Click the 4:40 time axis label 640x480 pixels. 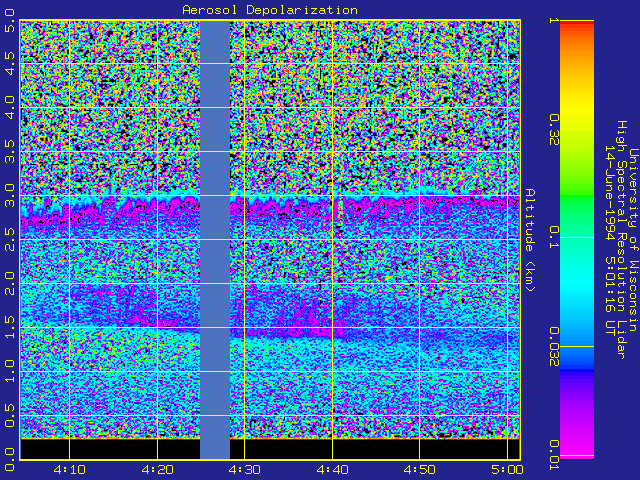click(x=332, y=470)
